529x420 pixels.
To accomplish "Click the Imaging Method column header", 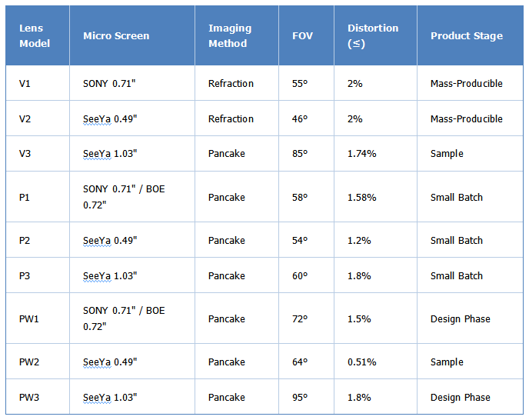I will point(237,35).
